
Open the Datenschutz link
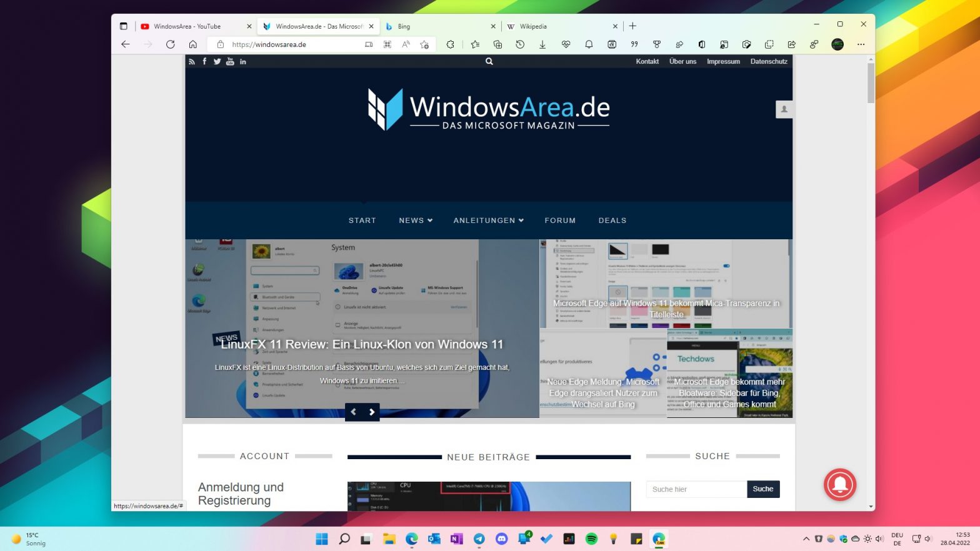(769, 61)
